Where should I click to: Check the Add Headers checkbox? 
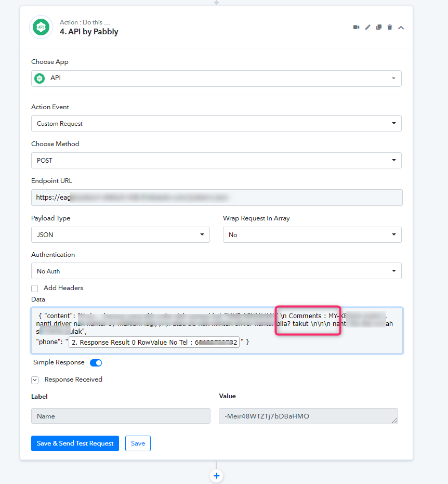(34, 289)
